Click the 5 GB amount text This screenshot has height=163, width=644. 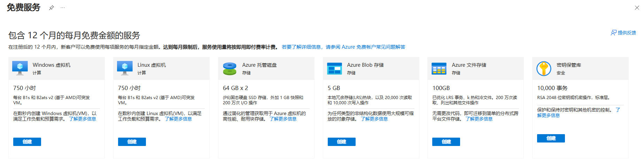(x=334, y=88)
